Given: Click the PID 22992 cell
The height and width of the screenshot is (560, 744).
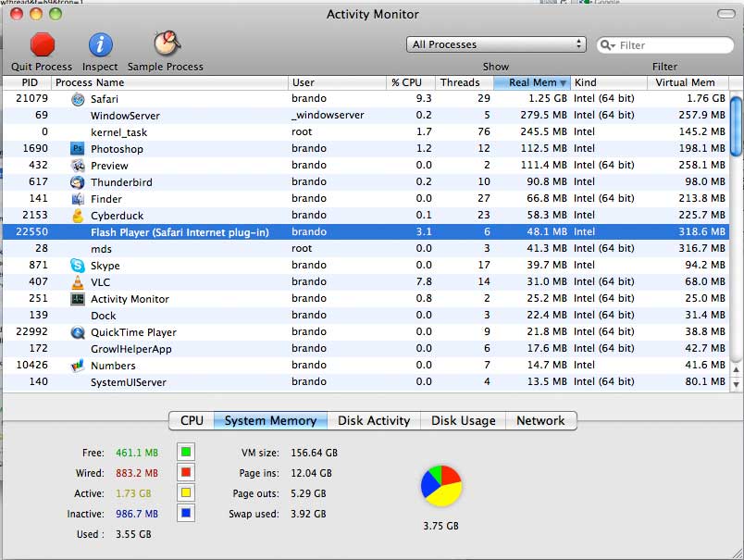Looking at the screenshot, I should (31, 331).
